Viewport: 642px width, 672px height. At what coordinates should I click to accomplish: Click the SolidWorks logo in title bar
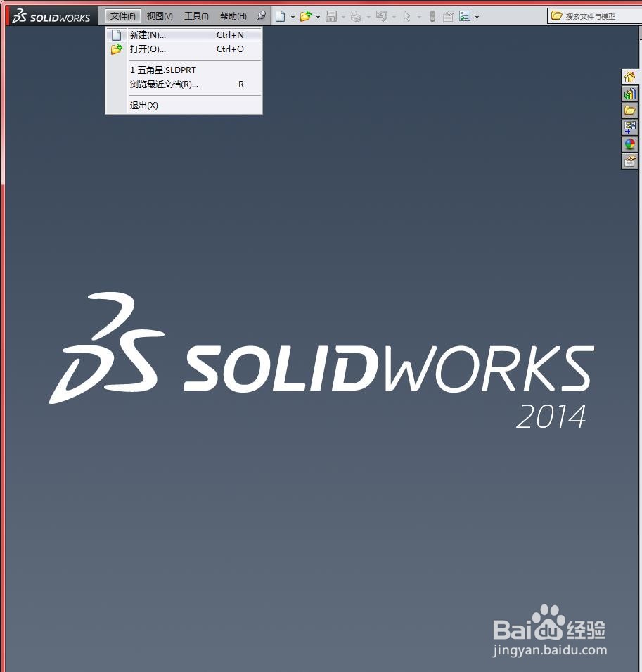51,16
